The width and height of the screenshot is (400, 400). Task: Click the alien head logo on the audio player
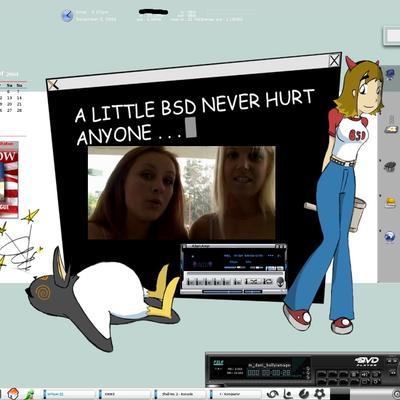coord(280,282)
